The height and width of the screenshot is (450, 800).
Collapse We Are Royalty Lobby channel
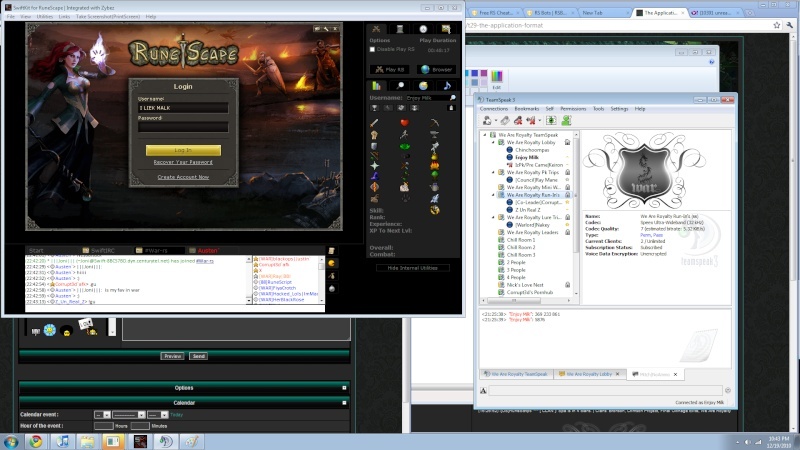pyautogui.click(x=493, y=142)
